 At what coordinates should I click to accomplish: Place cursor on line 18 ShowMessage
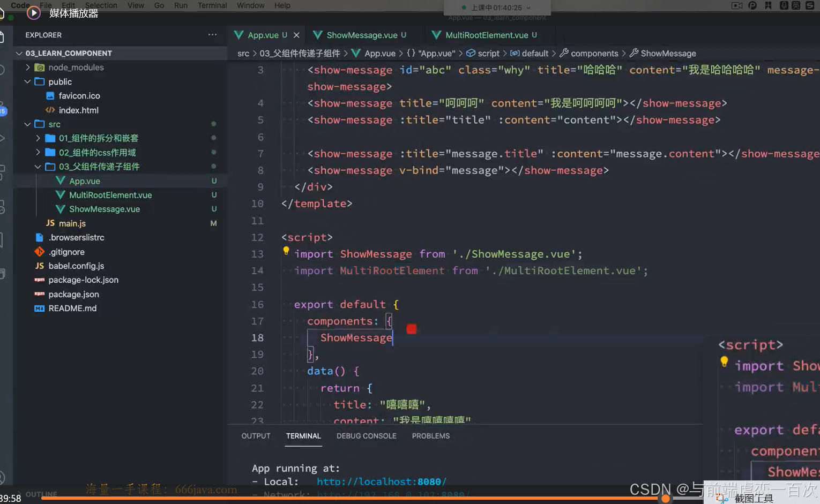[x=356, y=337]
